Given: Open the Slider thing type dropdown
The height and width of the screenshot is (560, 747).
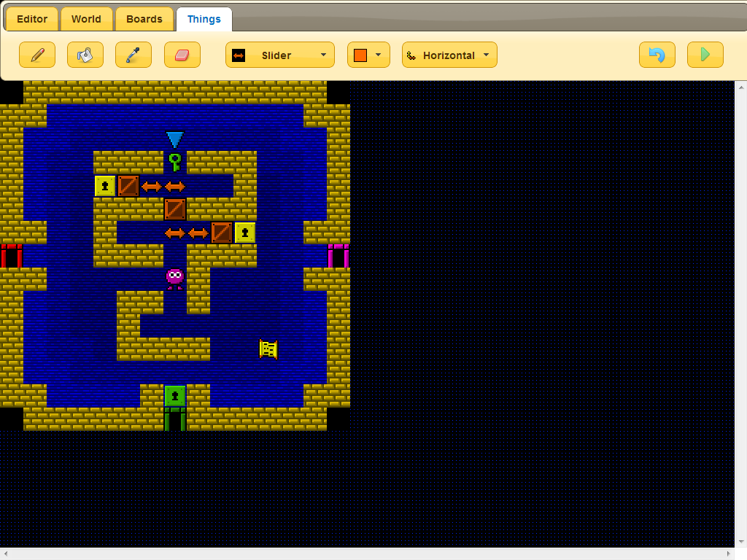Looking at the screenshot, I should click(279, 55).
